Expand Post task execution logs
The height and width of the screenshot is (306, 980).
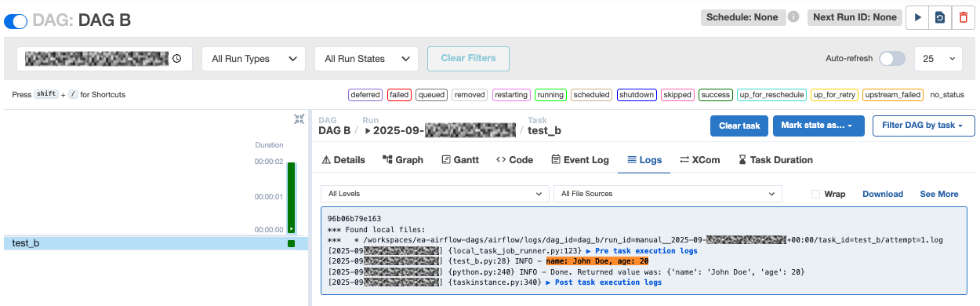tap(604, 282)
